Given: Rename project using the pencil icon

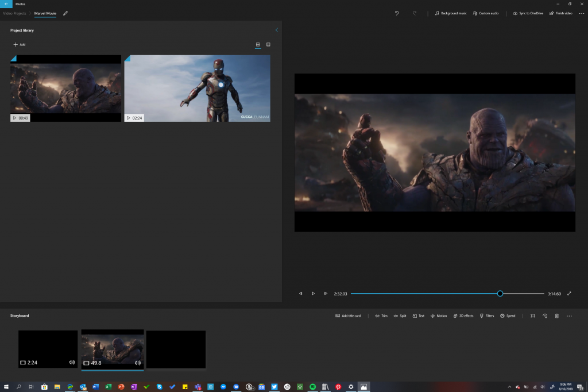Looking at the screenshot, I should pyautogui.click(x=65, y=13).
